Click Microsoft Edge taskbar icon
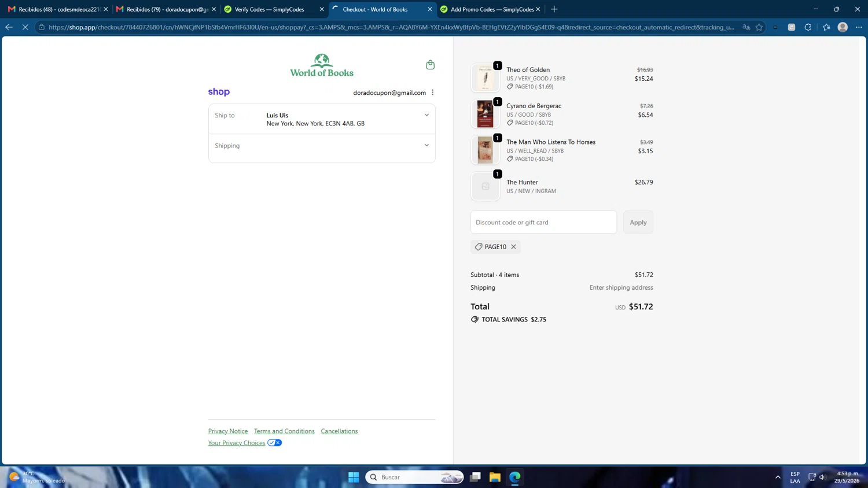 515,477
